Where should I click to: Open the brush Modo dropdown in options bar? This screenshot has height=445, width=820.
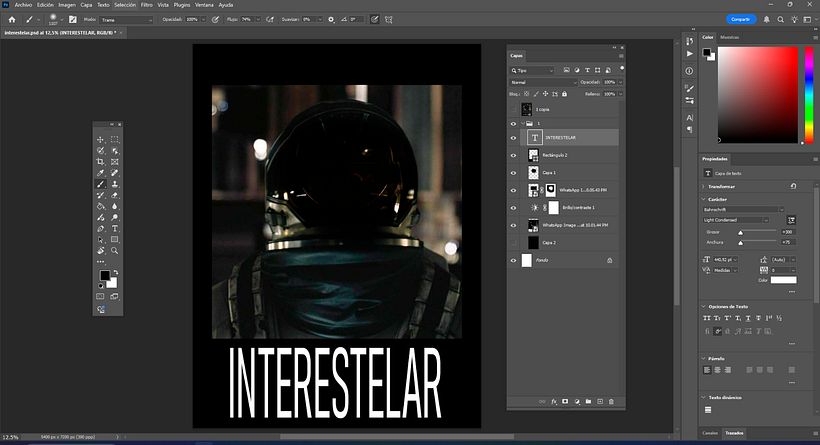point(126,20)
